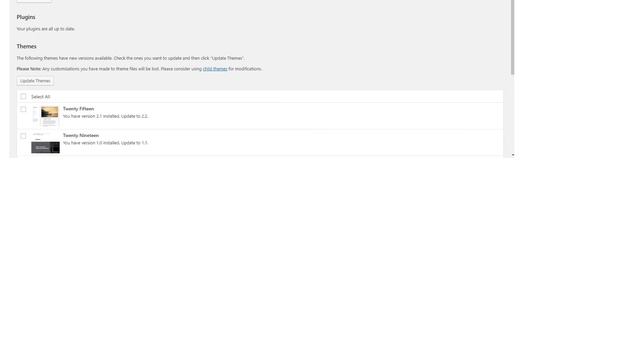The height and width of the screenshot is (360, 640).
Task: Click the Twenty Nineteen theme name
Action: click(81, 136)
